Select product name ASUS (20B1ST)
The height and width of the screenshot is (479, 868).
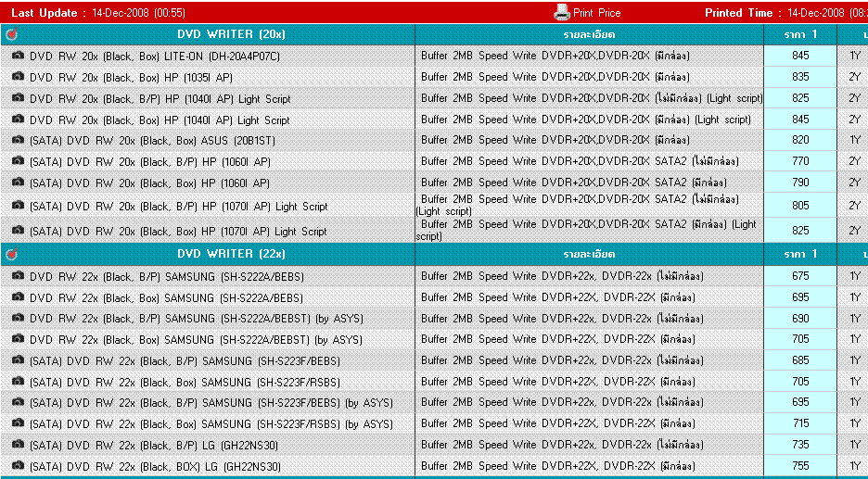[152, 141]
